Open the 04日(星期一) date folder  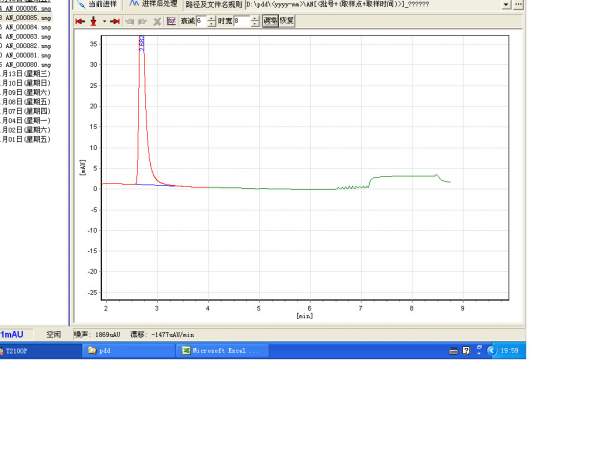pyautogui.click(x=26, y=121)
